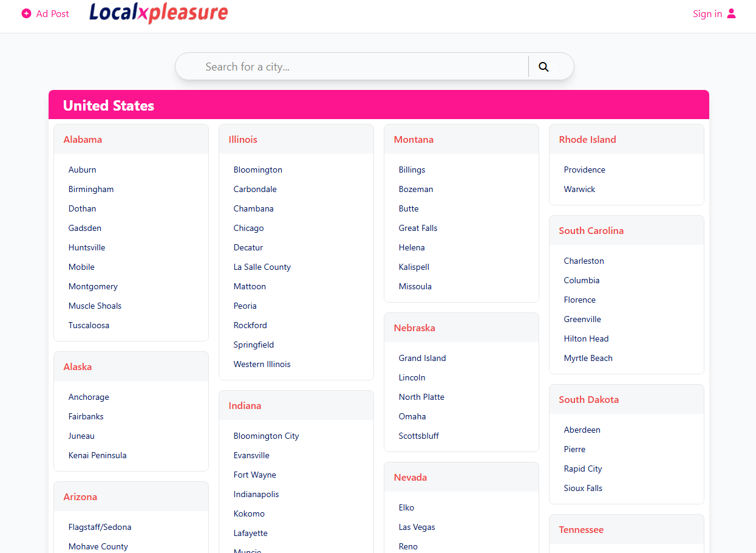Choose Chicago from Illinois
Screen dimensions: 756x553
248,228
